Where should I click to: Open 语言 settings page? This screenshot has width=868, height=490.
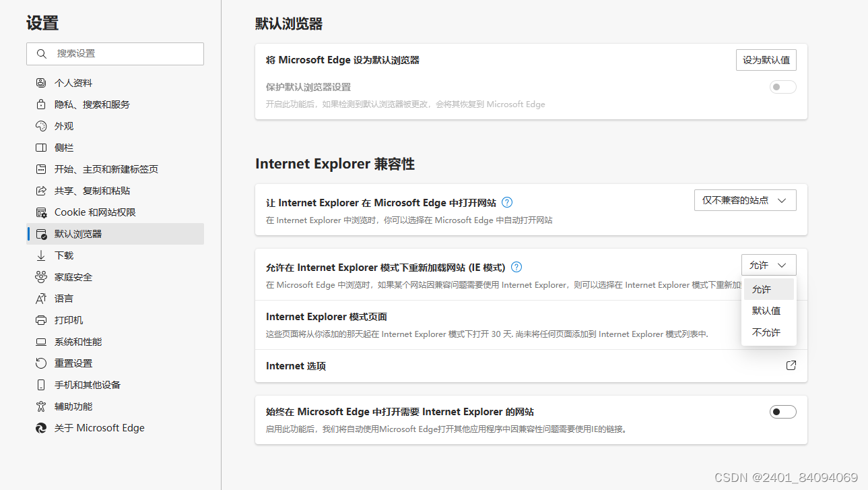tap(115, 299)
